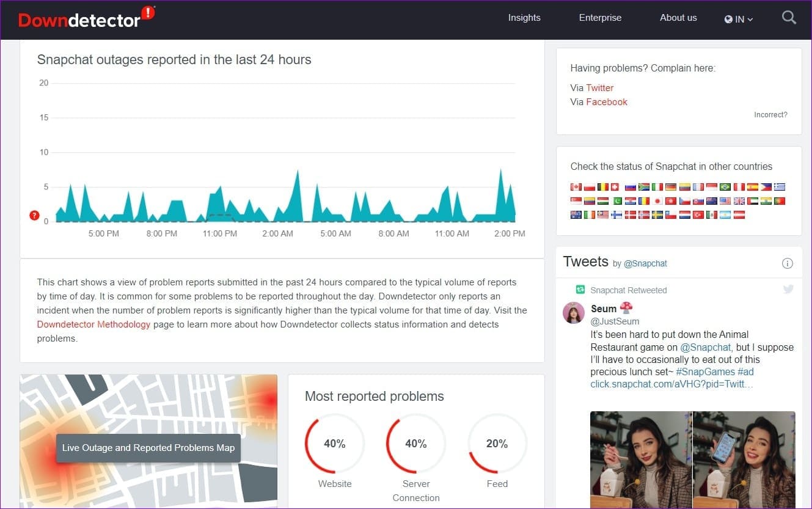The height and width of the screenshot is (509, 812).
Task: Visit the @JustSeum handle
Action: [615, 321]
